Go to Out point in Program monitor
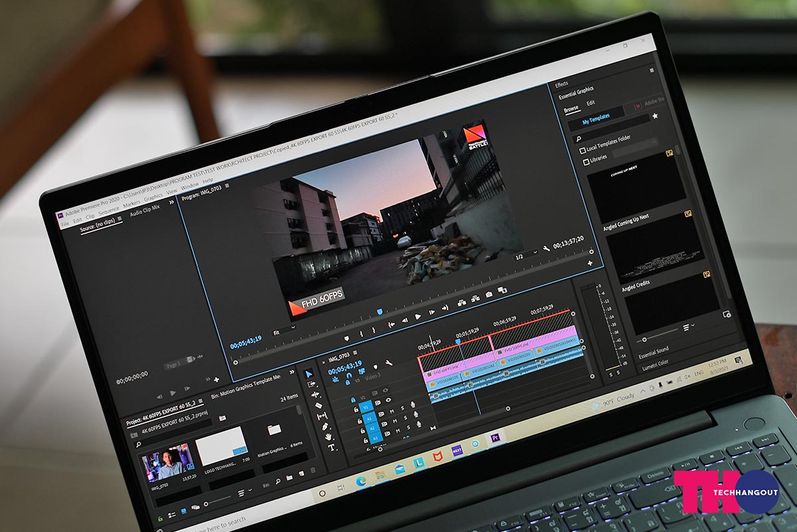Image resolution: width=797 pixels, height=532 pixels. point(445,308)
